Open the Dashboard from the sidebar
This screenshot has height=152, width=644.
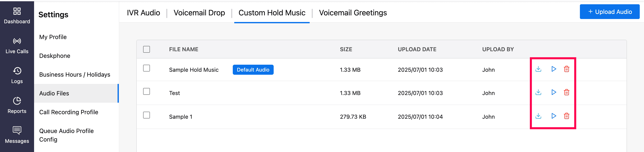point(17,16)
